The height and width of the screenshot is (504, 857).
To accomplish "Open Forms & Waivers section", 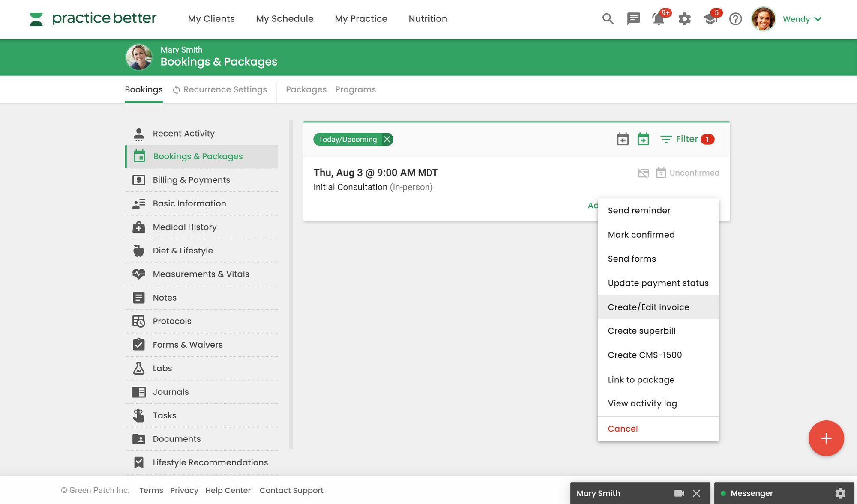I will (201, 345).
